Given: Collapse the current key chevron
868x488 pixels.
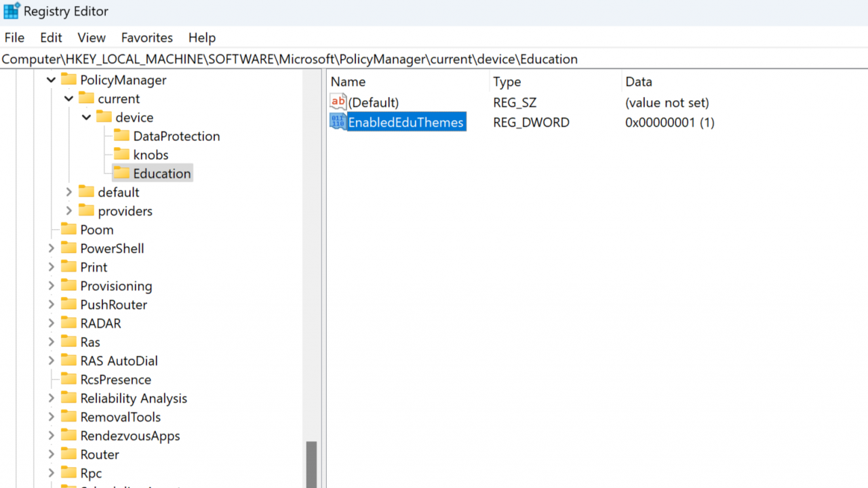Looking at the screenshot, I should 68,98.
